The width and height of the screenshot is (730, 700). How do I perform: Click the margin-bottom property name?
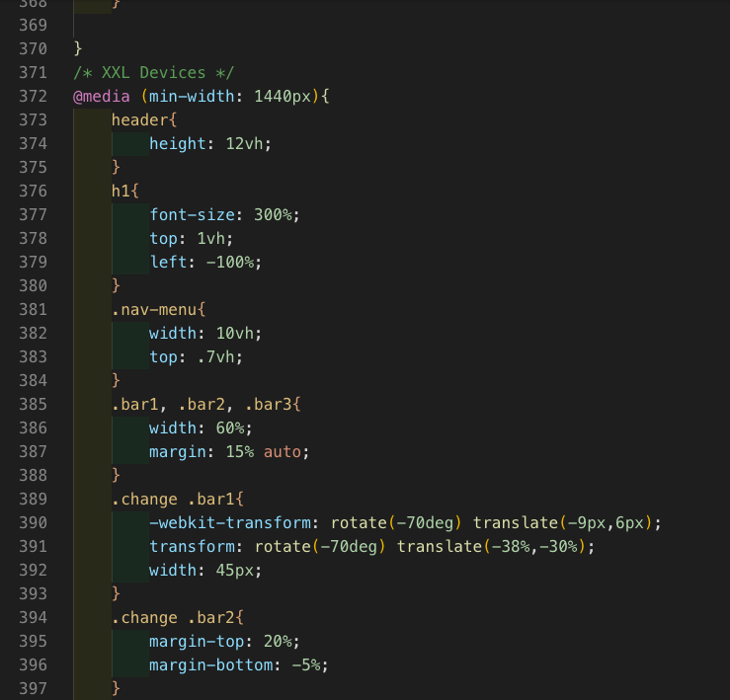click(x=210, y=664)
